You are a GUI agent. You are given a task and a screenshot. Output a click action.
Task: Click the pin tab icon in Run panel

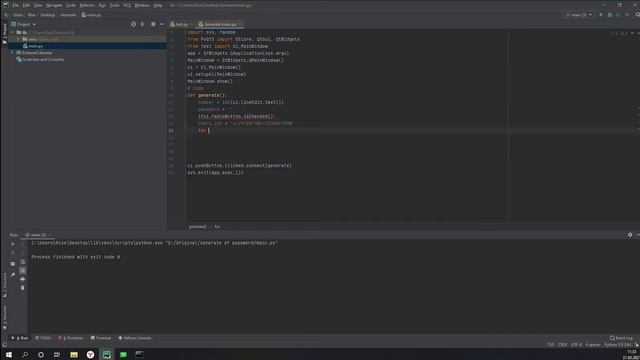[13, 275]
